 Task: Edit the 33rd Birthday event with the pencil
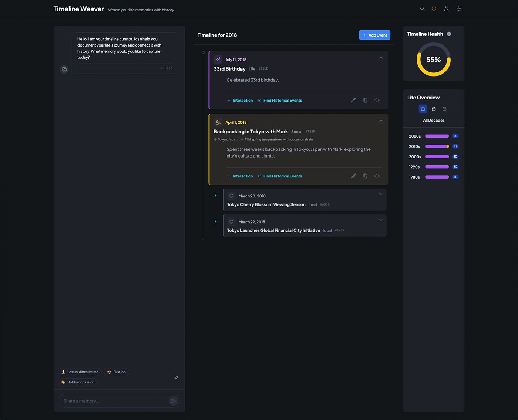click(x=353, y=100)
